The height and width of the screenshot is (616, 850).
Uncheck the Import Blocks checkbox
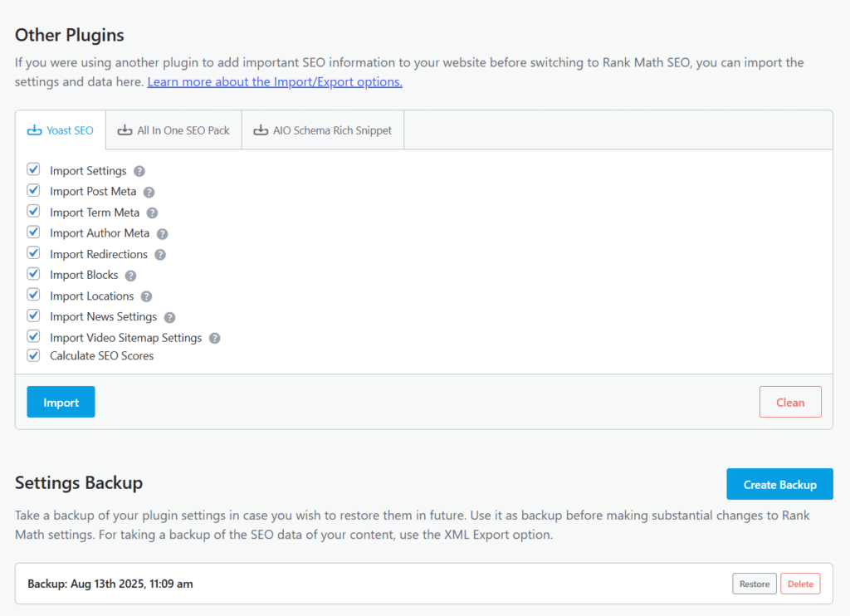tap(33, 274)
